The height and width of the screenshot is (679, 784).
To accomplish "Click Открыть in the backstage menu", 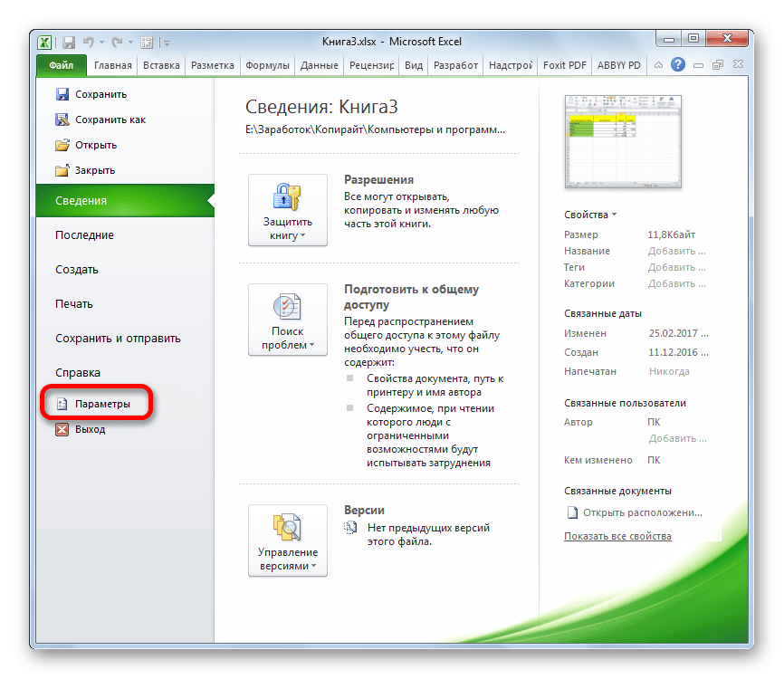I will pos(86,146).
